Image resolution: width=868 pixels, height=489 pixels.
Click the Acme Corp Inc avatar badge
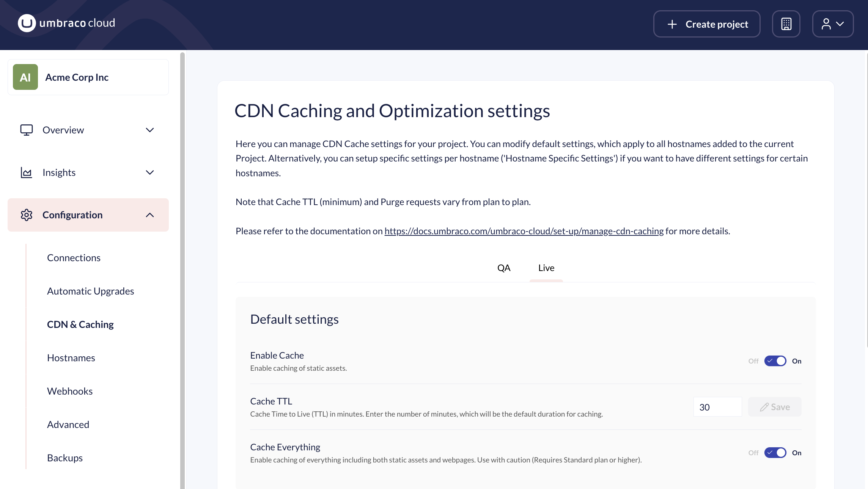pyautogui.click(x=25, y=77)
